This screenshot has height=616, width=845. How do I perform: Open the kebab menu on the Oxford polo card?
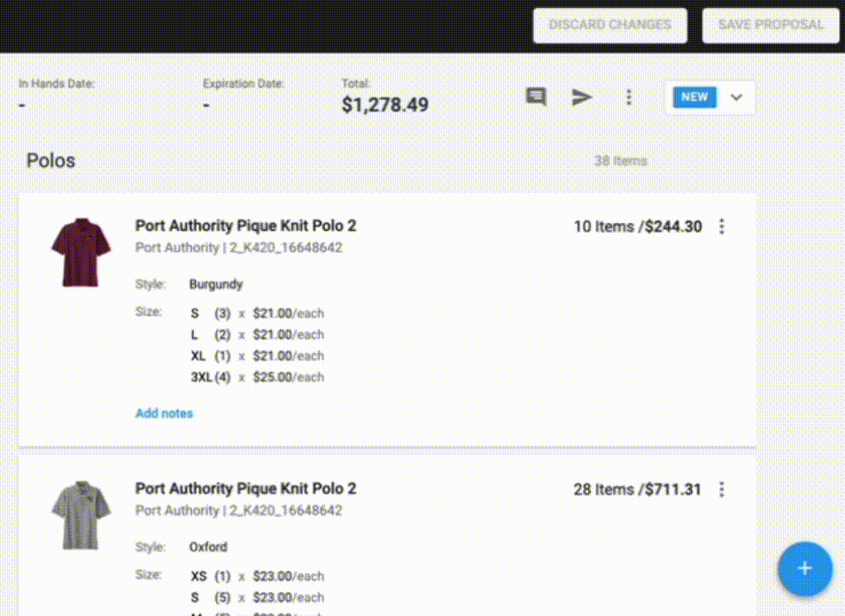pos(722,489)
